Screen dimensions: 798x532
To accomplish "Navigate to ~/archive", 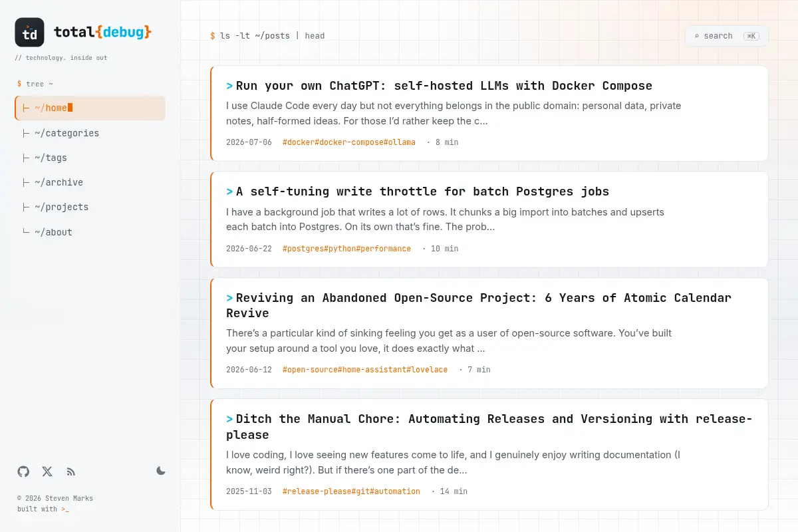I will click(90, 182).
